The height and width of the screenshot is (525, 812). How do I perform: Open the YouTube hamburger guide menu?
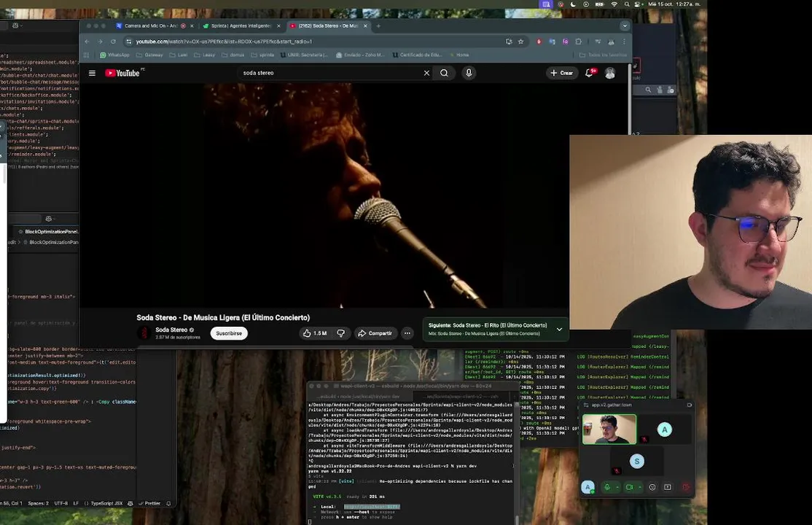(x=92, y=73)
